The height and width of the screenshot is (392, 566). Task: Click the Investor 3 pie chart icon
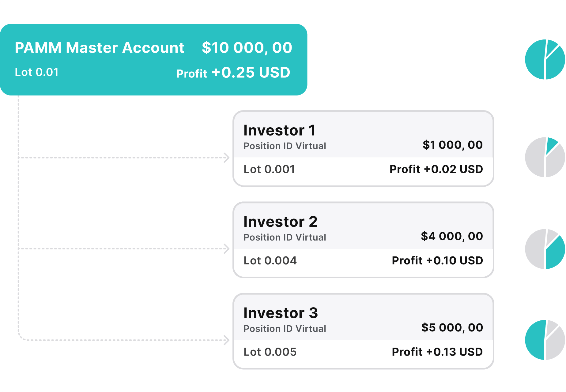545,340
